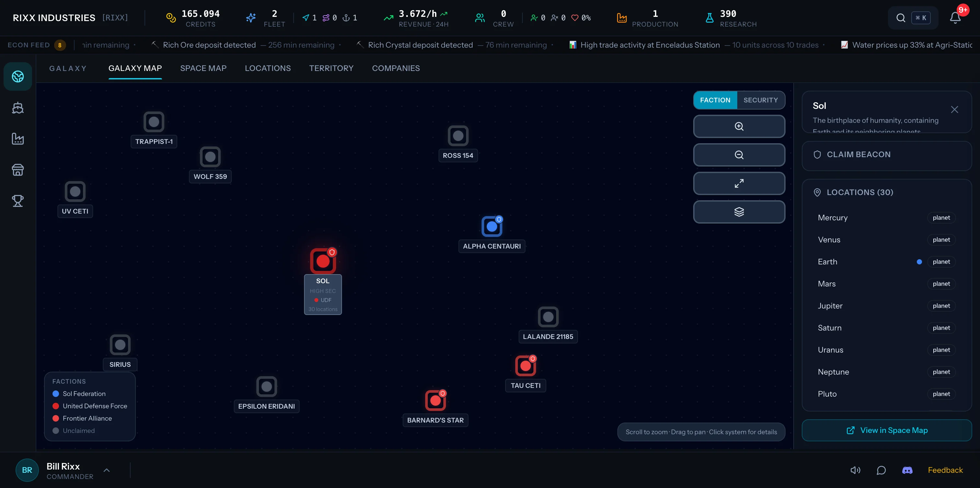Open Uranus in locations list

point(886,350)
